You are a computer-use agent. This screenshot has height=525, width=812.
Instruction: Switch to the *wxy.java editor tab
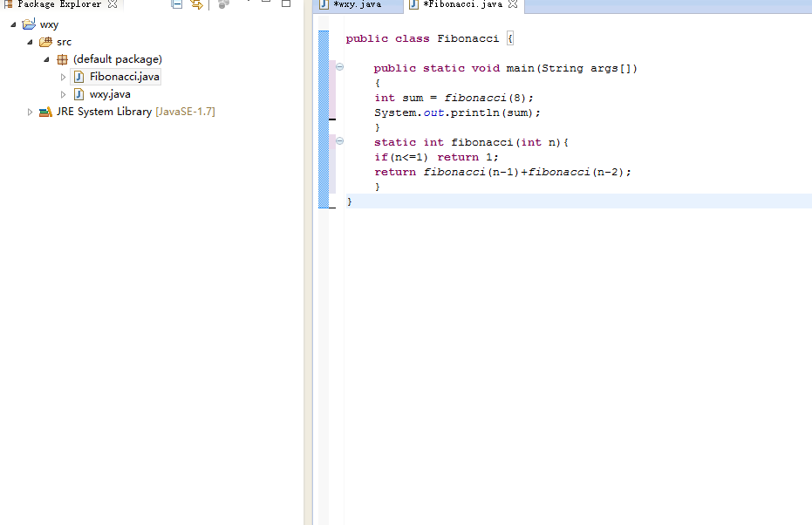[x=358, y=4]
